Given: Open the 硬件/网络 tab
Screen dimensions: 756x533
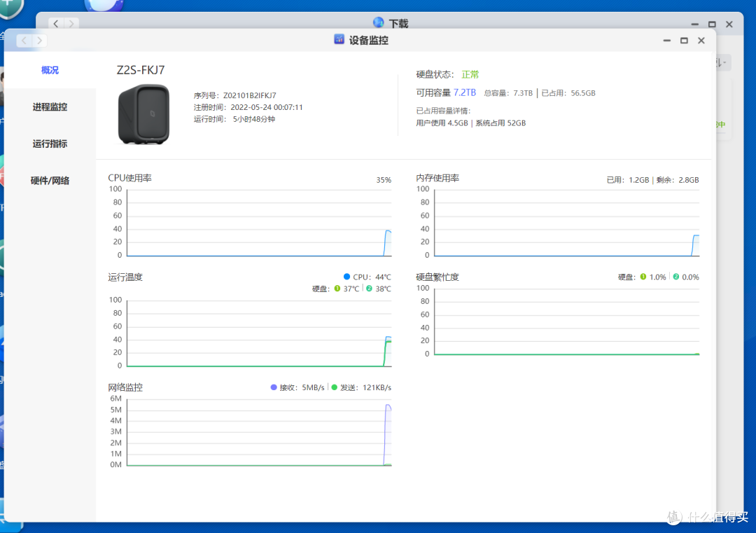Looking at the screenshot, I should (x=50, y=181).
